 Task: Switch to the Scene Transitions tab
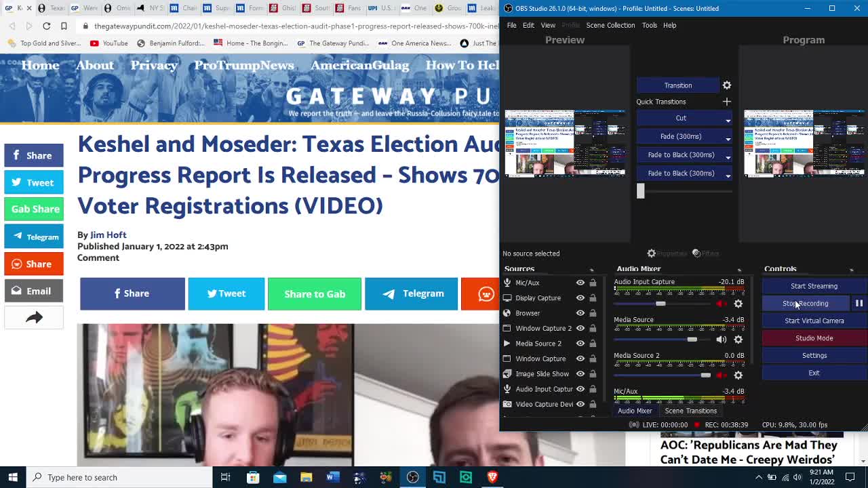point(690,411)
